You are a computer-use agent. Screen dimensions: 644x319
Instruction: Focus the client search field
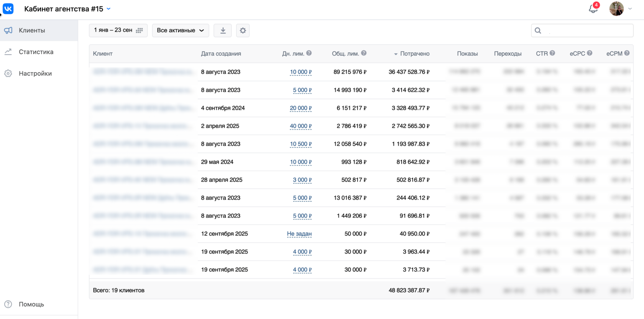pos(582,30)
